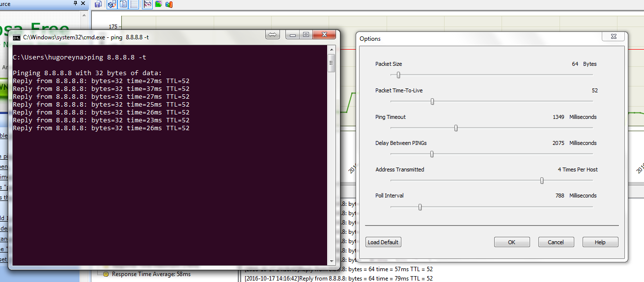Select the area chart toolbar icon
This screenshot has height=282, width=644.
tap(159, 4)
